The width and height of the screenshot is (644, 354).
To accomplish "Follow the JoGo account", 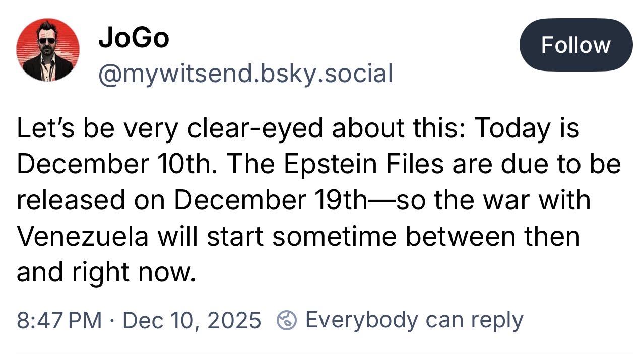I will click(575, 45).
